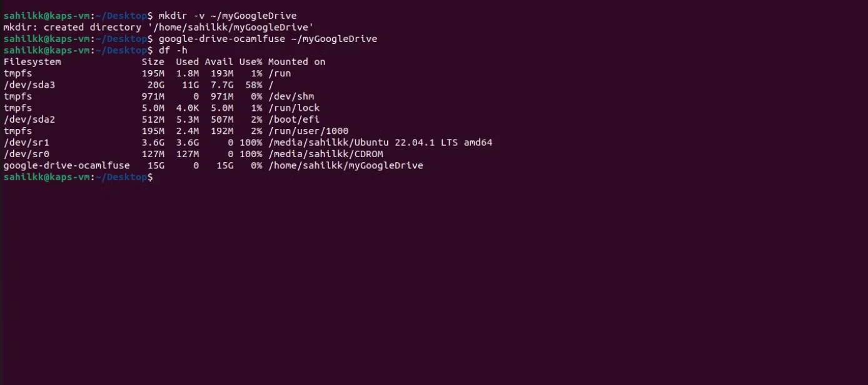The width and height of the screenshot is (868, 385).
Task: Click the Use% column header
Action: pyautogui.click(x=251, y=62)
